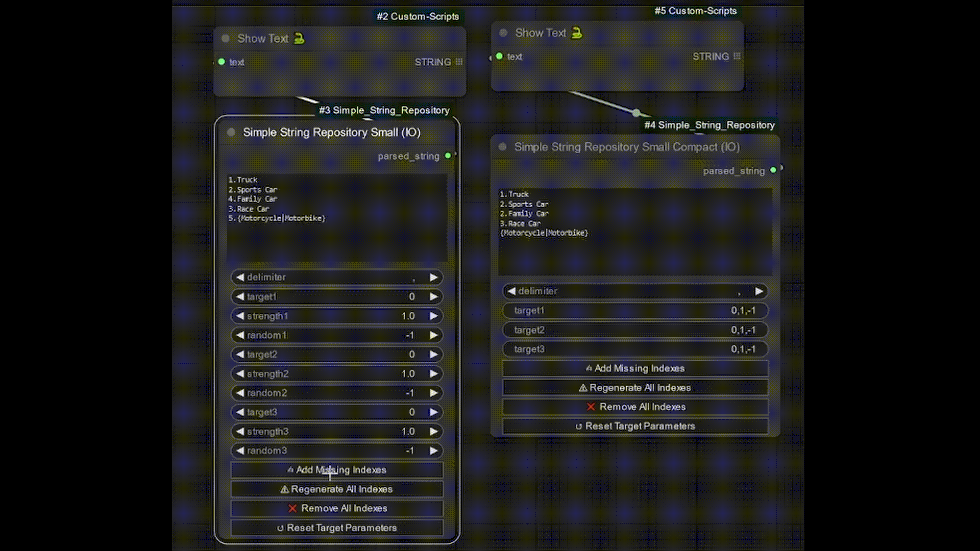Decrease strength2 value with left arrow
The height and width of the screenshot is (551, 980).
pos(240,374)
